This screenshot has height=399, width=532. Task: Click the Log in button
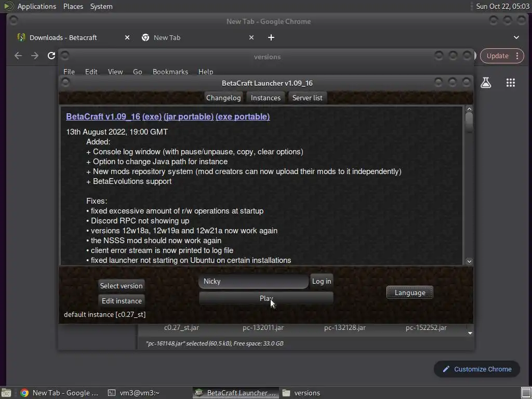(321, 281)
